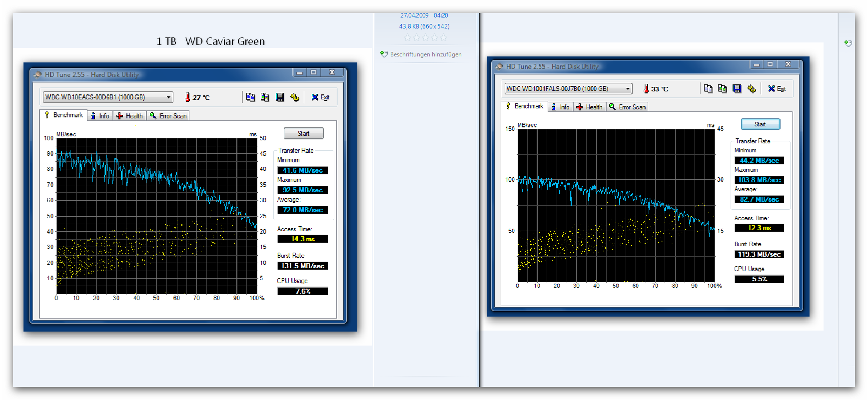Click Exit in the WD1001FALS window toolbar
The image size is (868, 400).
tap(777, 89)
